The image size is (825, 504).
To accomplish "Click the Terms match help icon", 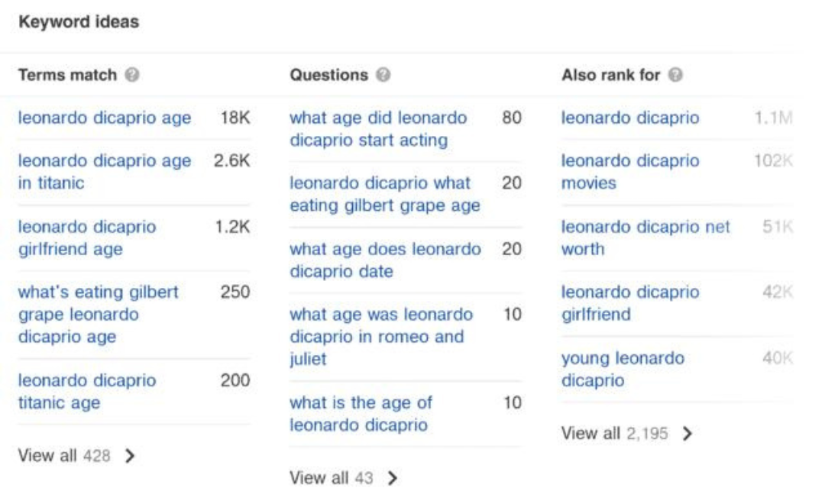I will coord(132,76).
